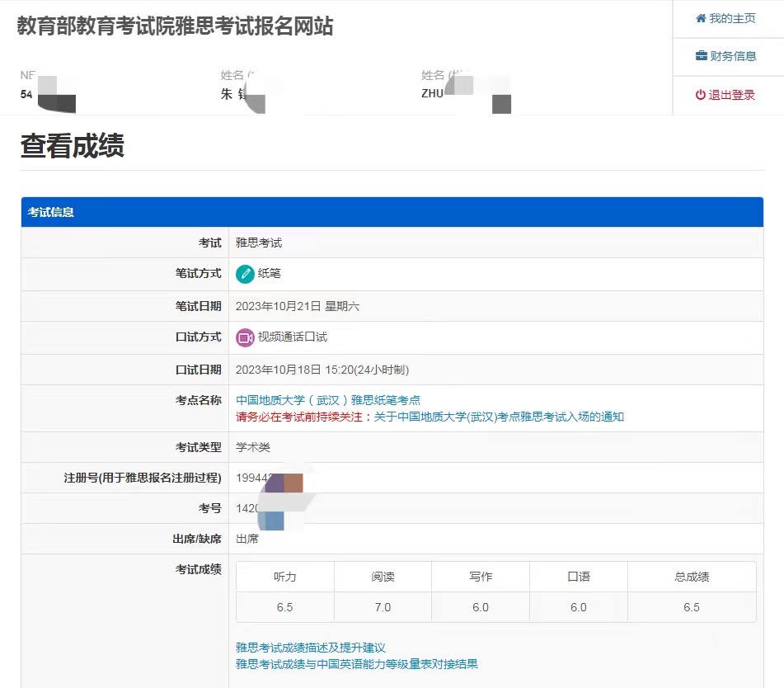Click the home icon beside 我的主页
Viewport: 784px width, 688px height.
[701, 18]
